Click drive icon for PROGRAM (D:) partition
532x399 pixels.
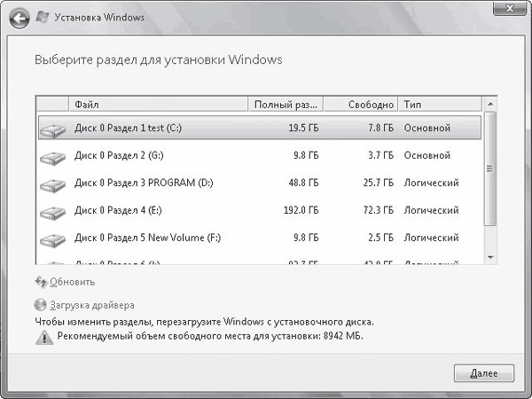click(x=52, y=184)
